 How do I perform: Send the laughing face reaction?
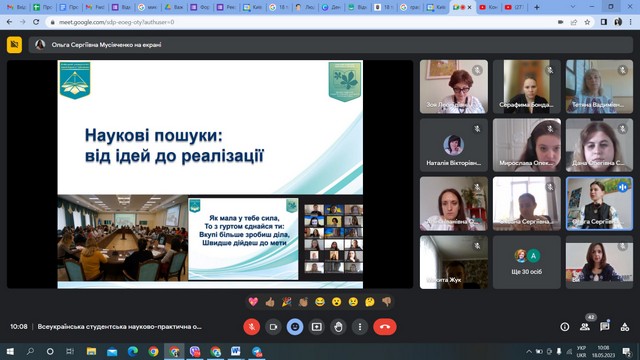pos(320,302)
